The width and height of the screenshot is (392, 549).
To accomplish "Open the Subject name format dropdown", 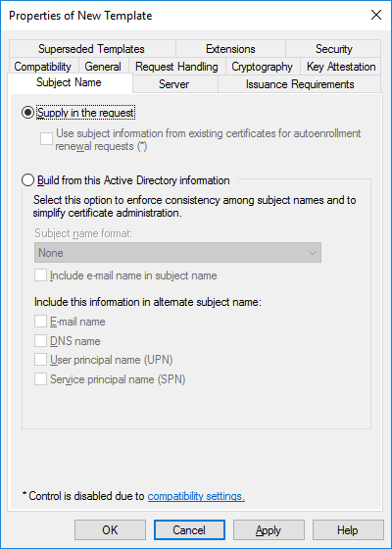I will pyautogui.click(x=177, y=253).
